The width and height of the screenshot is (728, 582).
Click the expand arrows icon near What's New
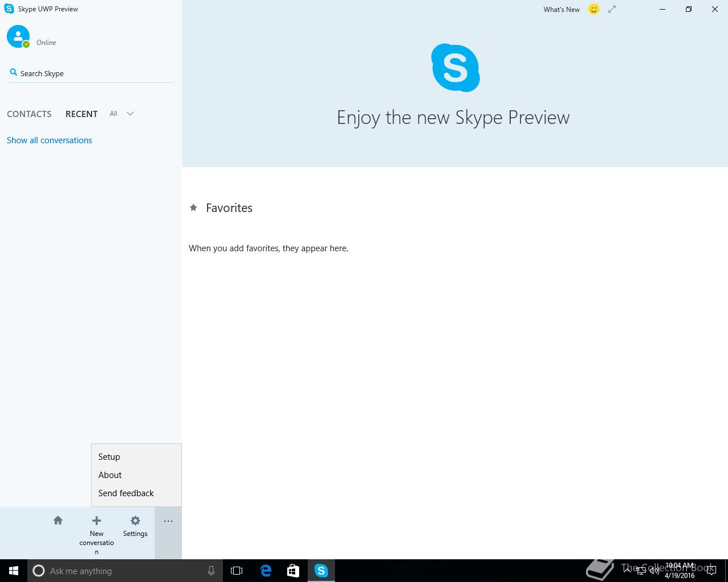tap(612, 9)
